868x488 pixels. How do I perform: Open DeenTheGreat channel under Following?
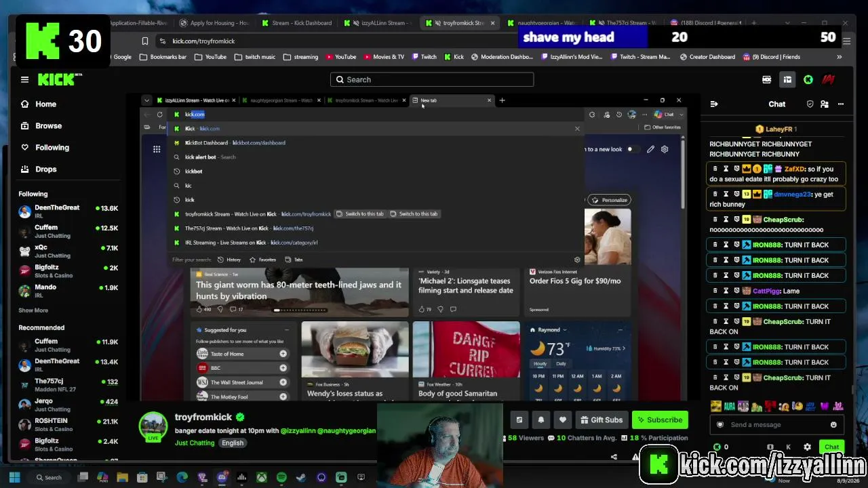click(x=68, y=211)
